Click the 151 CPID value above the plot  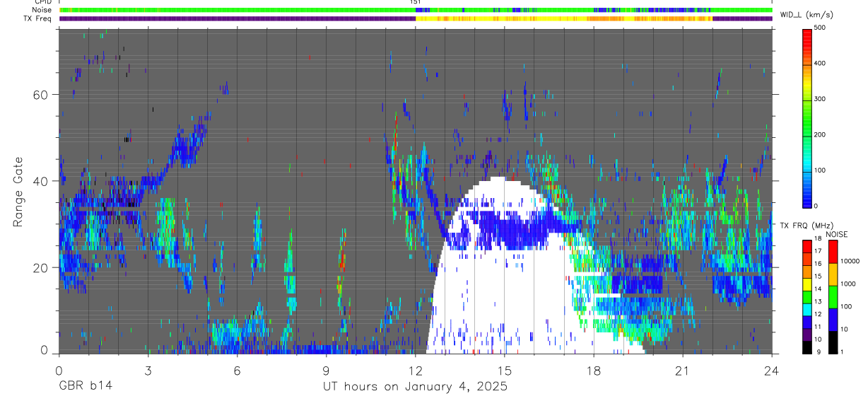[415, 2]
